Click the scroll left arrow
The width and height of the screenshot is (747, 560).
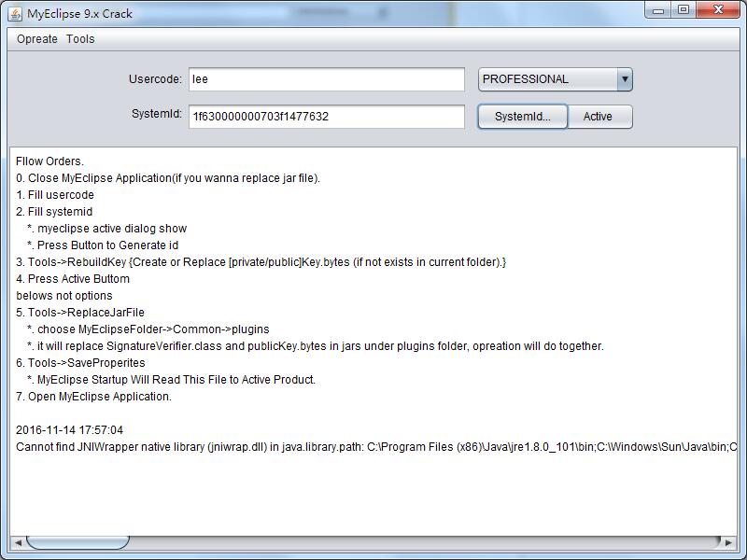18,542
